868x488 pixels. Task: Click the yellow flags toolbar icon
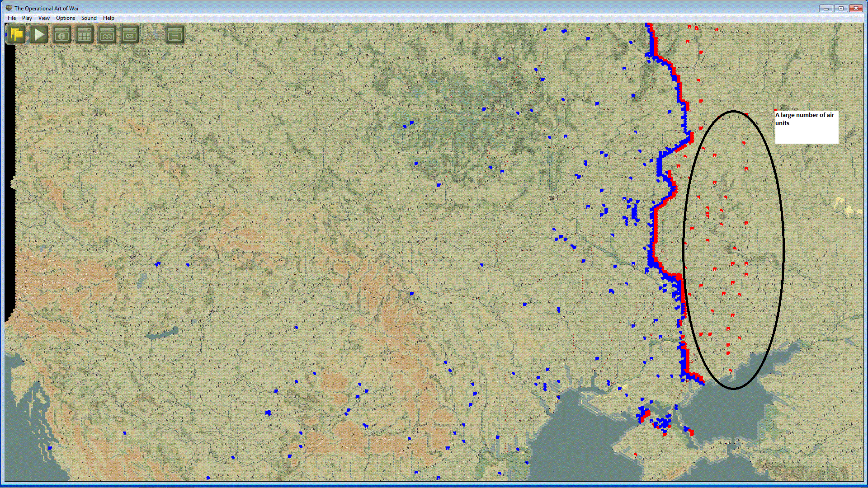coord(17,34)
